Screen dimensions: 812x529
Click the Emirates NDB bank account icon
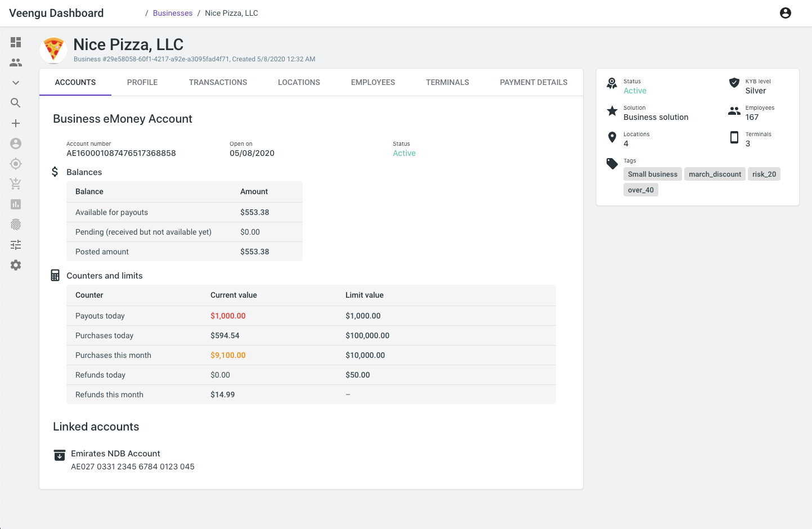[x=59, y=455]
